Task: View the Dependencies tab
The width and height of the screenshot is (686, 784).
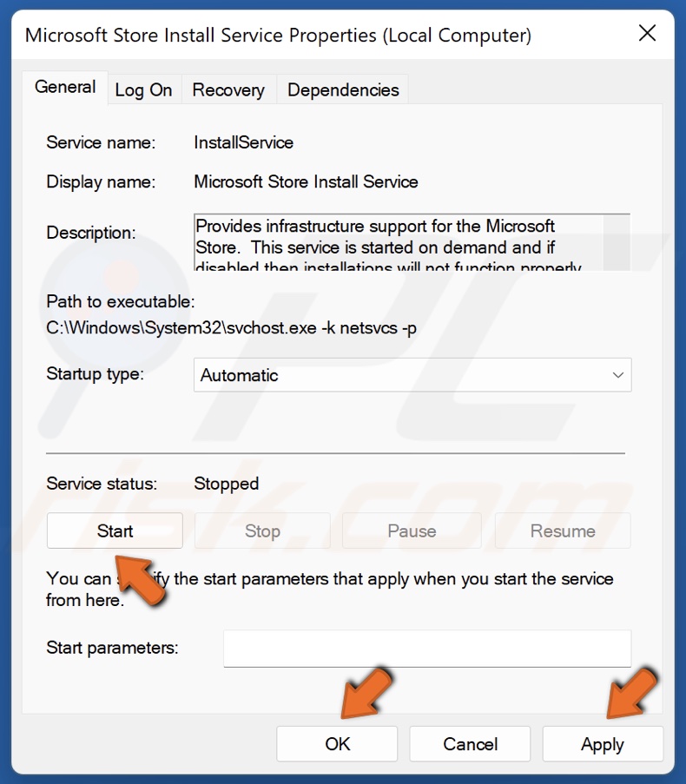Action: [342, 89]
